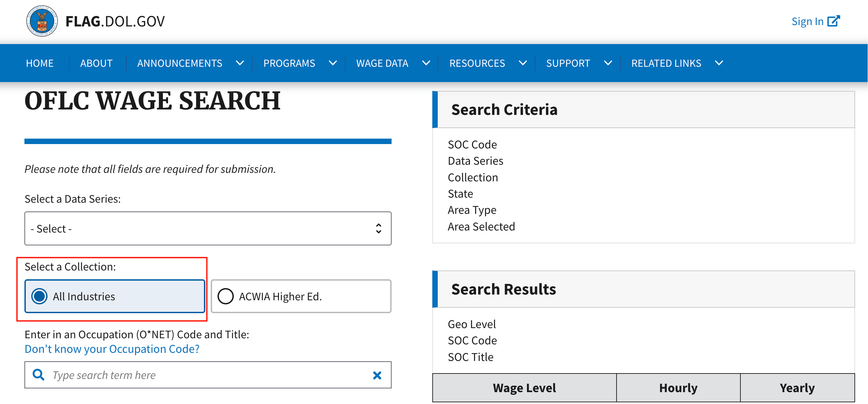Click the Sign In link

pos(807,21)
